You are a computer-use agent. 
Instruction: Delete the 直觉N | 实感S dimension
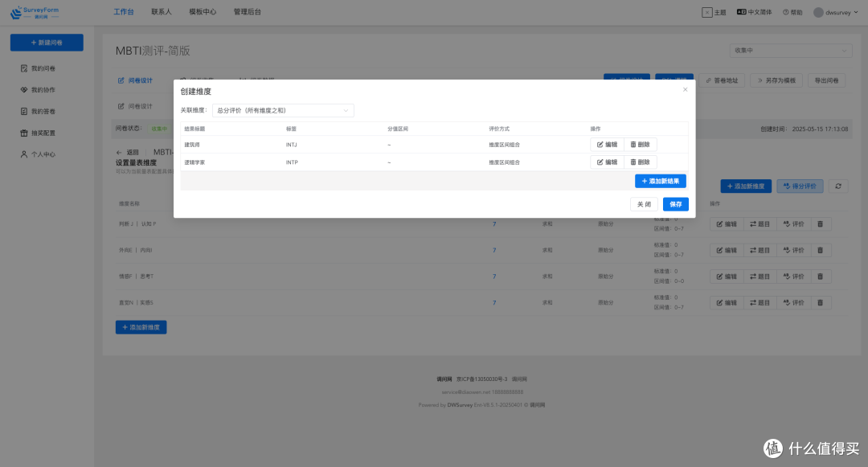click(x=821, y=303)
